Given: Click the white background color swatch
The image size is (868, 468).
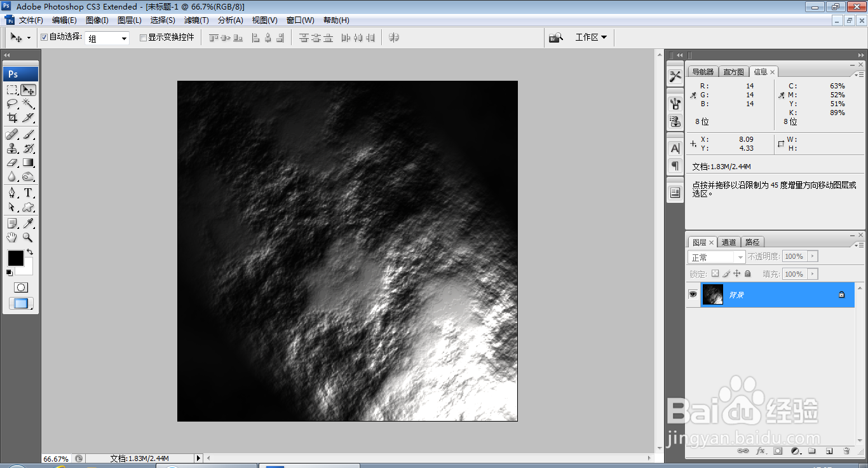Looking at the screenshot, I should (28, 270).
